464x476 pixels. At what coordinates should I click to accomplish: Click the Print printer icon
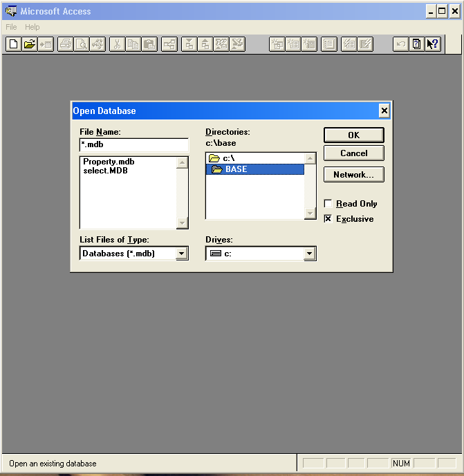point(65,44)
